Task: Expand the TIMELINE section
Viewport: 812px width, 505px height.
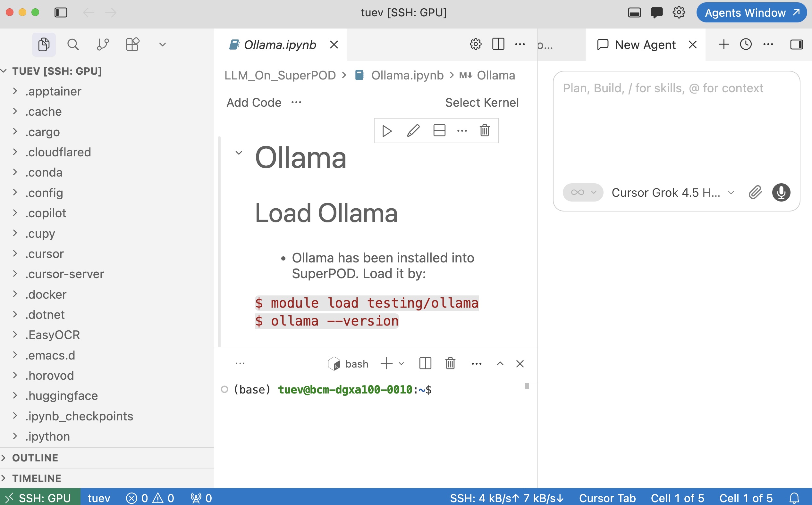Action: (107, 478)
